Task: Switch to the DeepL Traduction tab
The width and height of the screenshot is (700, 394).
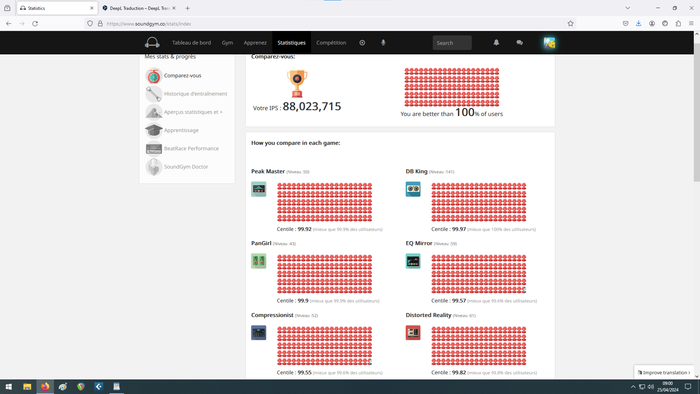Action: pos(138,8)
